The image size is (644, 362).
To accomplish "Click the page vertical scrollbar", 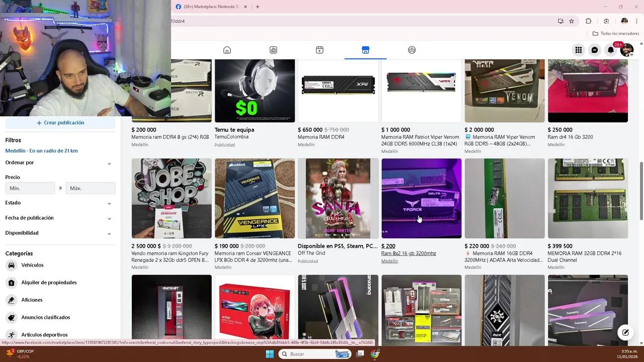I will pyautogui.click(x=641, y=191).
